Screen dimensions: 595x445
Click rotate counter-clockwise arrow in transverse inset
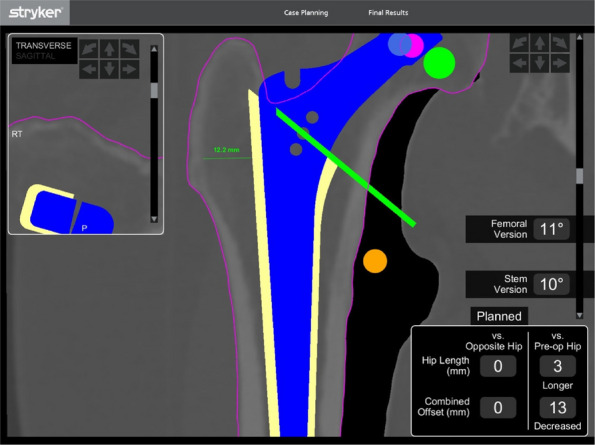(89, 49)
